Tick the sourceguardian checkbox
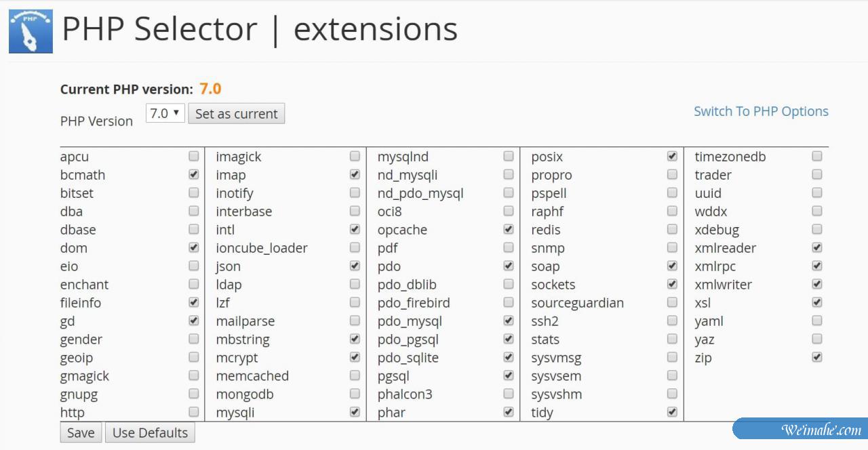 (672, 302)
